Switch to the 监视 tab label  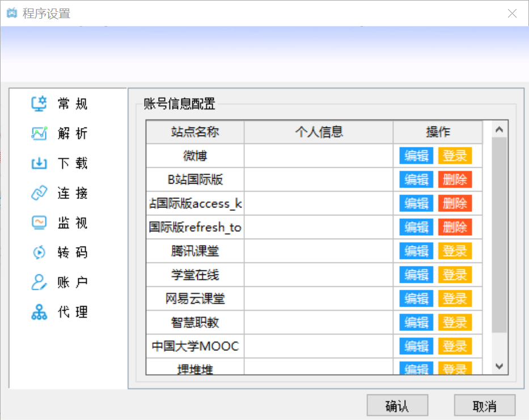(x=73, y=223)
